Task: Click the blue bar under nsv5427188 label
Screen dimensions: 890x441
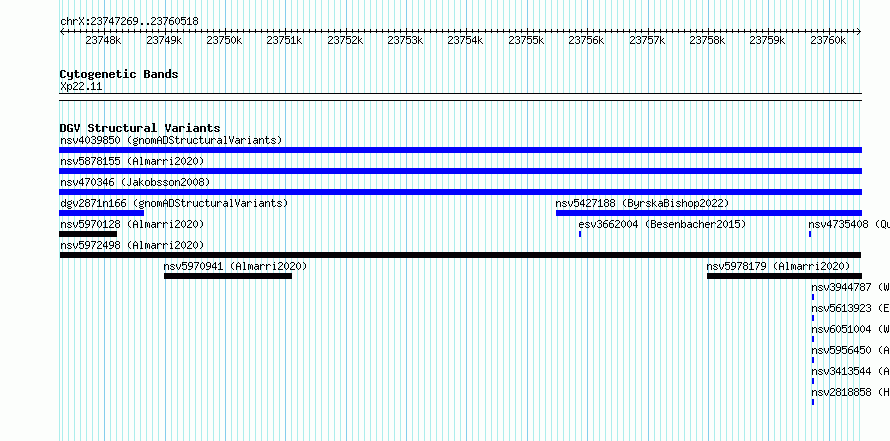Action: tap(709, 213)
